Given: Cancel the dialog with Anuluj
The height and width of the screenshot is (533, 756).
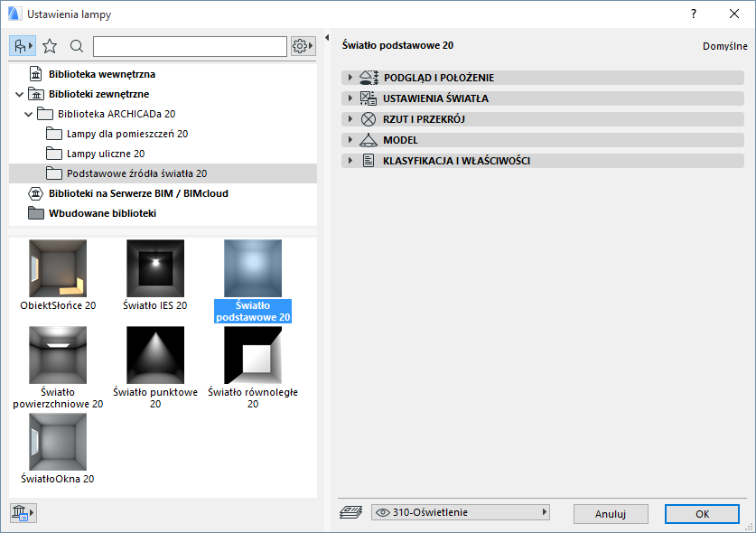Looking at the screenshot, I should pos(611,513).
